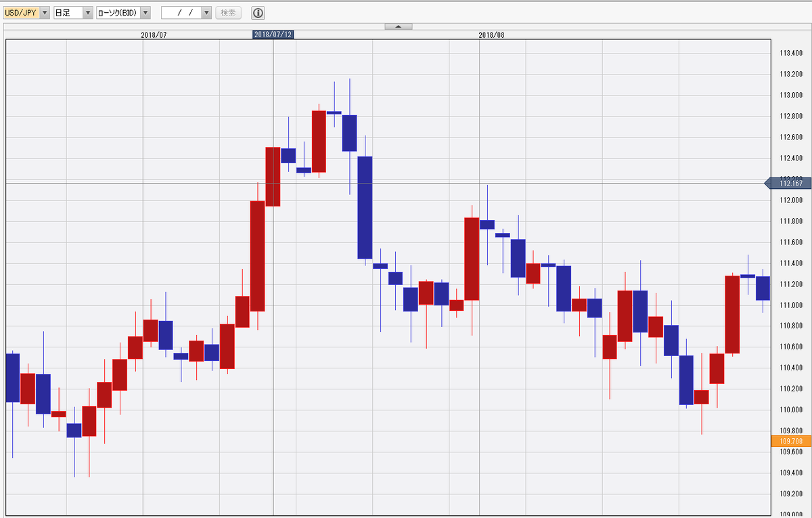This screenshot has width=812, height=518.
Task: Click the 111.000 price axis label
Action: coord(790,305)
